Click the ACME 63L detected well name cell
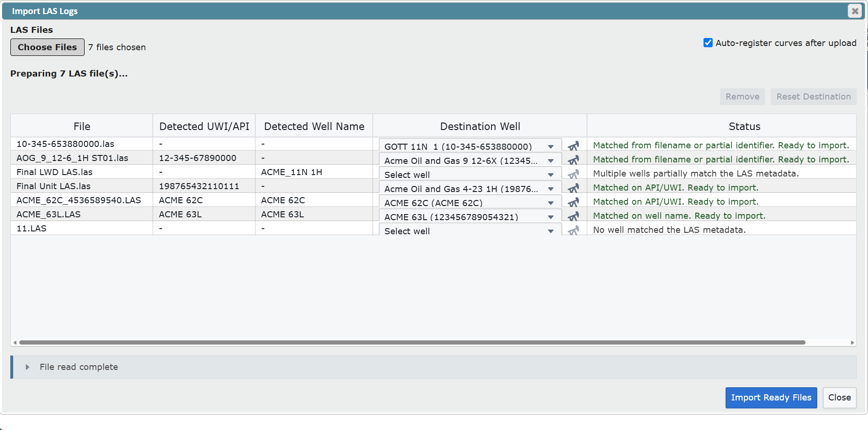Viewport: 868px width, 430px height. pos(314,215)
